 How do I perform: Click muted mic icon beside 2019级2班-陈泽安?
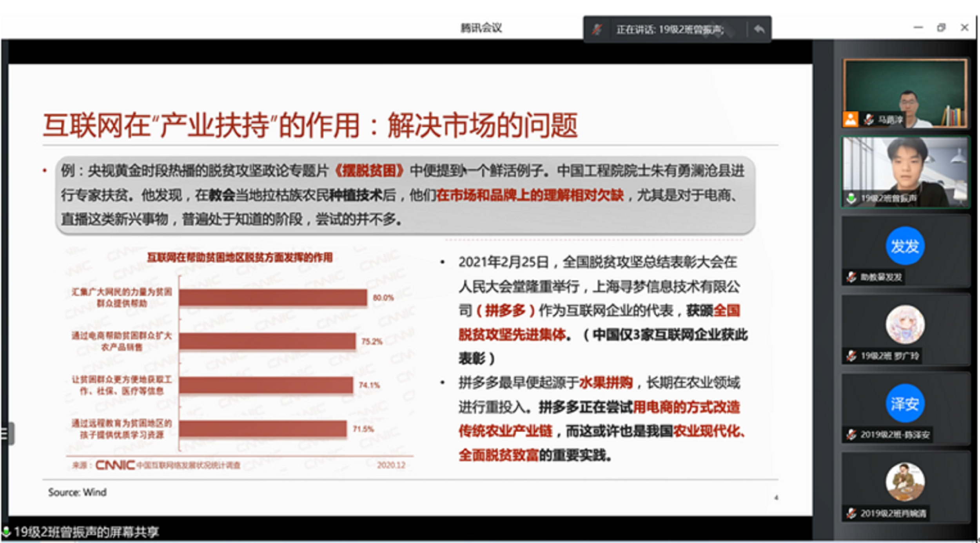(x=851, y=435)
